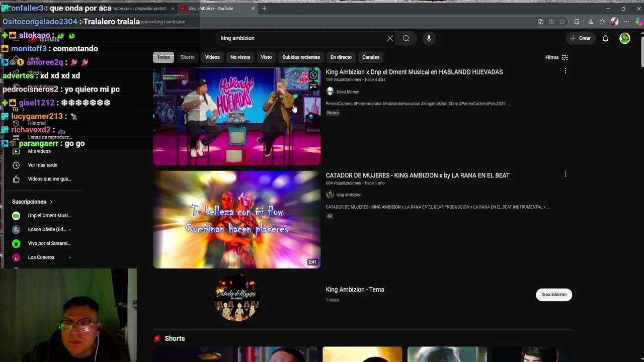Open YouTube notifications bell
Screen dimensions: 644x362
tap(605, 38)
